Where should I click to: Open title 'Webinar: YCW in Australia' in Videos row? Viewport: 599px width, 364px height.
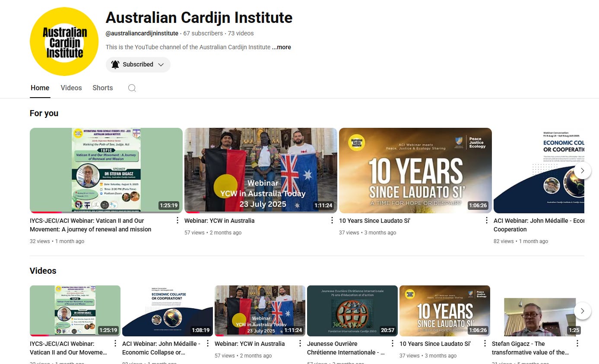point(250,344)
